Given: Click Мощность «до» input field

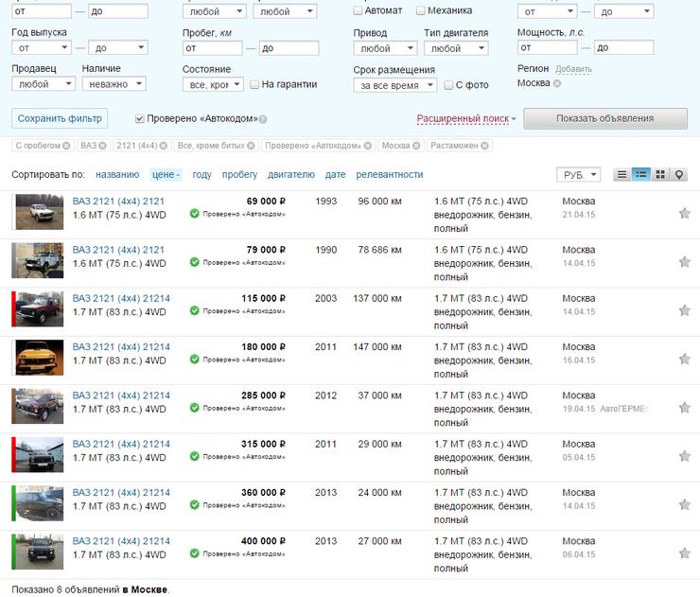Looking at the screenshot, I should pos(624,47).
